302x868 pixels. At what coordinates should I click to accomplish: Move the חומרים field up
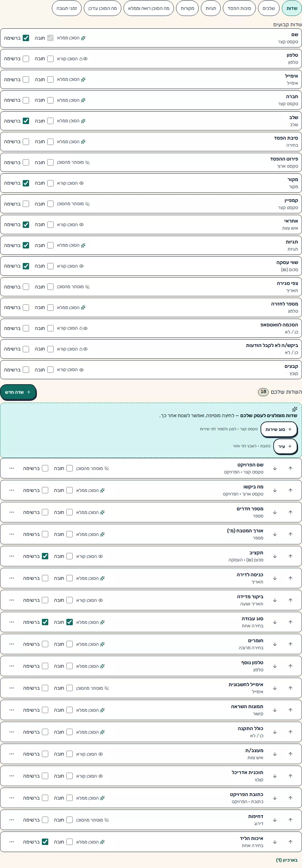[x=291, y=644]
